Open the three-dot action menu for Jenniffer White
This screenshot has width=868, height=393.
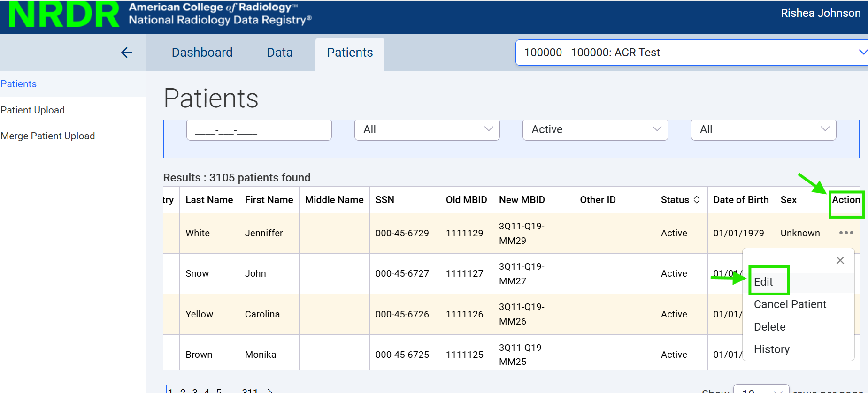pyautogui.click(x=846, y=233)
